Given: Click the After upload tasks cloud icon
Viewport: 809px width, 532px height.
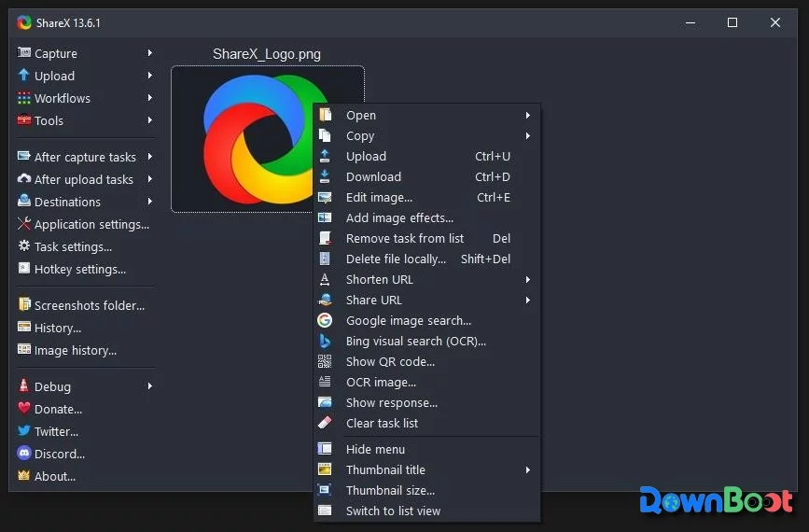Looking at the screenshot, I should (x=23, y=179).
